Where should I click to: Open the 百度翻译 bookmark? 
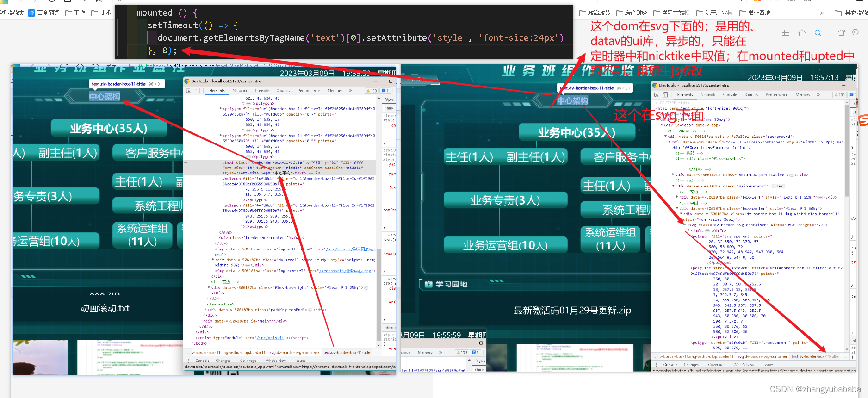click(x=44, y=13)
